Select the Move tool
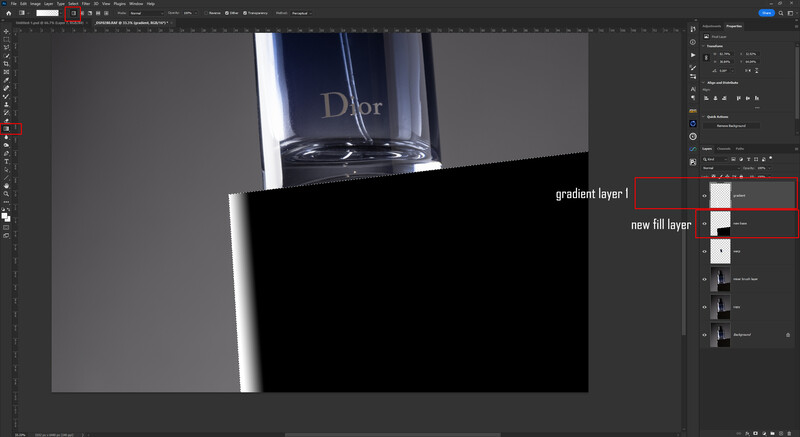Screen dimensions: 800x437 [x=6, y=31]
